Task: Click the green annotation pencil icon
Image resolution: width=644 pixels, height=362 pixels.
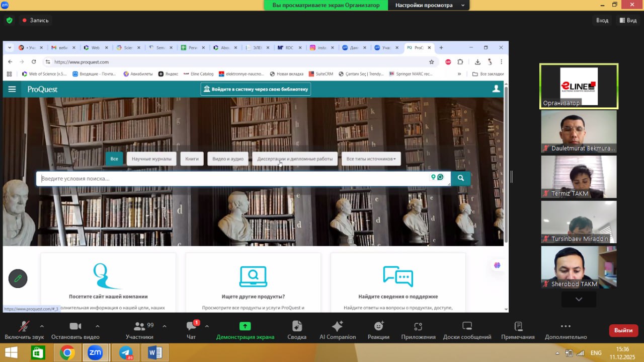Action: (x=18, y=278)
